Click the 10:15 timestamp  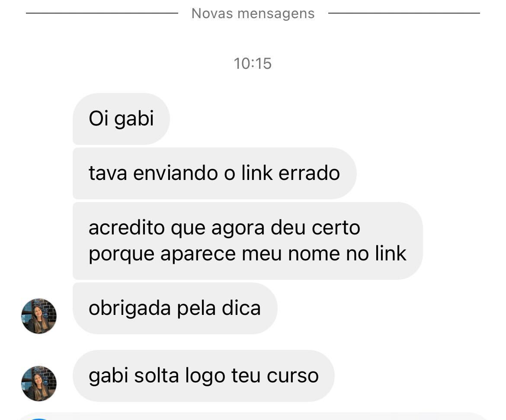coord(253,63)
